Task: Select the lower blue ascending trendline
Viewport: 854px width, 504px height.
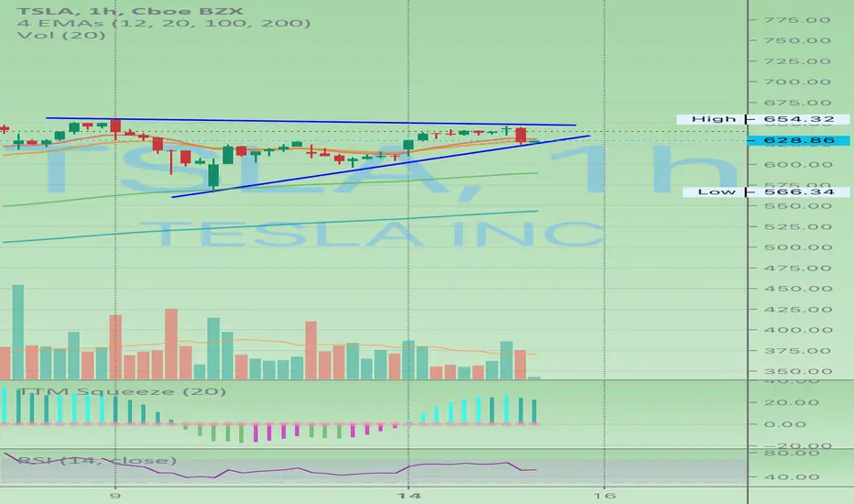Action: (x=380, y=166)
